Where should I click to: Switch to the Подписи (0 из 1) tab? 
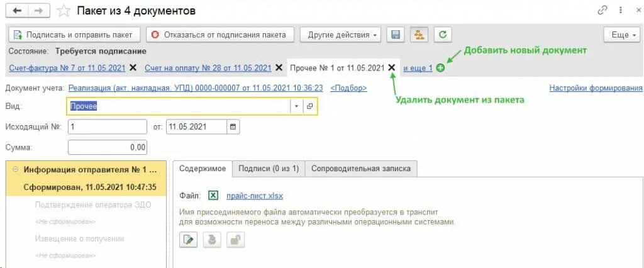pyautogui.click(x=269, y=169)
